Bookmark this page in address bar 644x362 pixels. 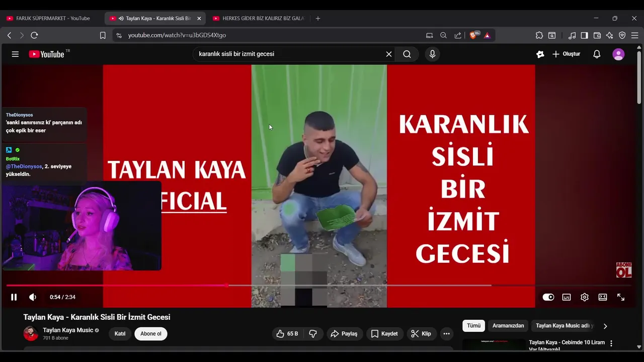[103, 35]
